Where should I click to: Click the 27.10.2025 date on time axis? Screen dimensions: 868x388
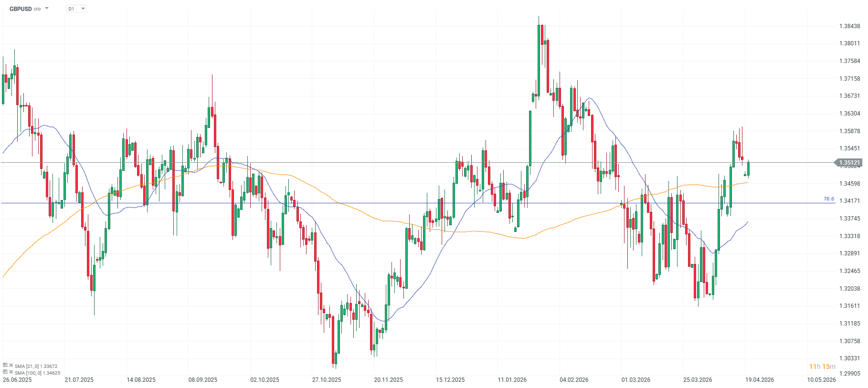(x=327, y=380)
